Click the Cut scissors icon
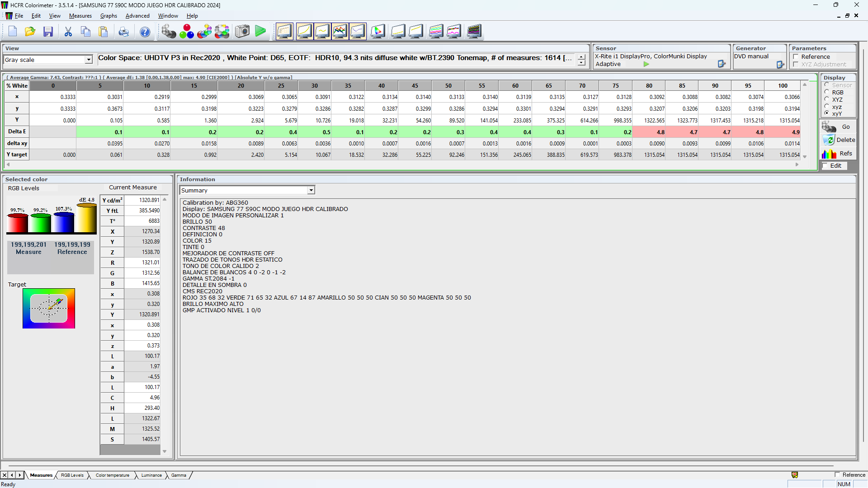The height and width of the screenshot is (488, 868). 68,32
